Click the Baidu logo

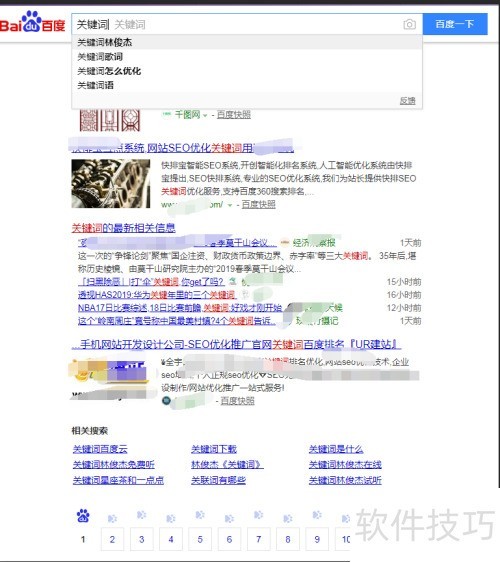coord(32,22)
